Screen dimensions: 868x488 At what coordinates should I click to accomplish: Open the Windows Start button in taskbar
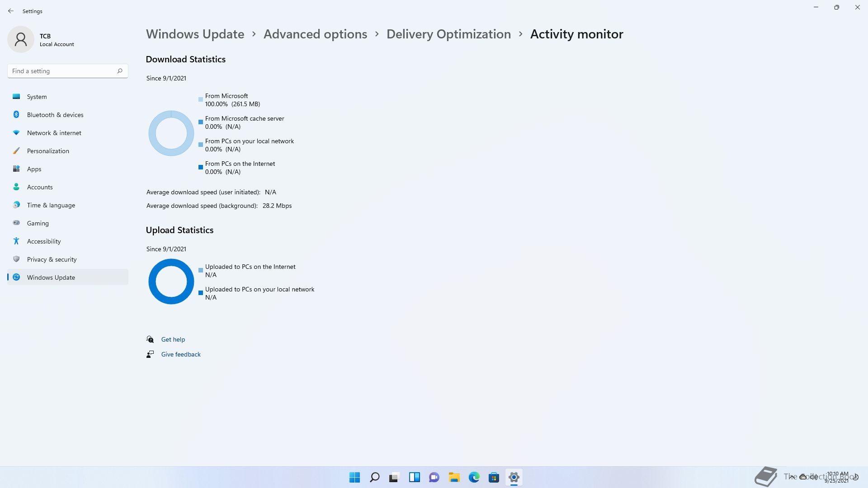[354, 477]
